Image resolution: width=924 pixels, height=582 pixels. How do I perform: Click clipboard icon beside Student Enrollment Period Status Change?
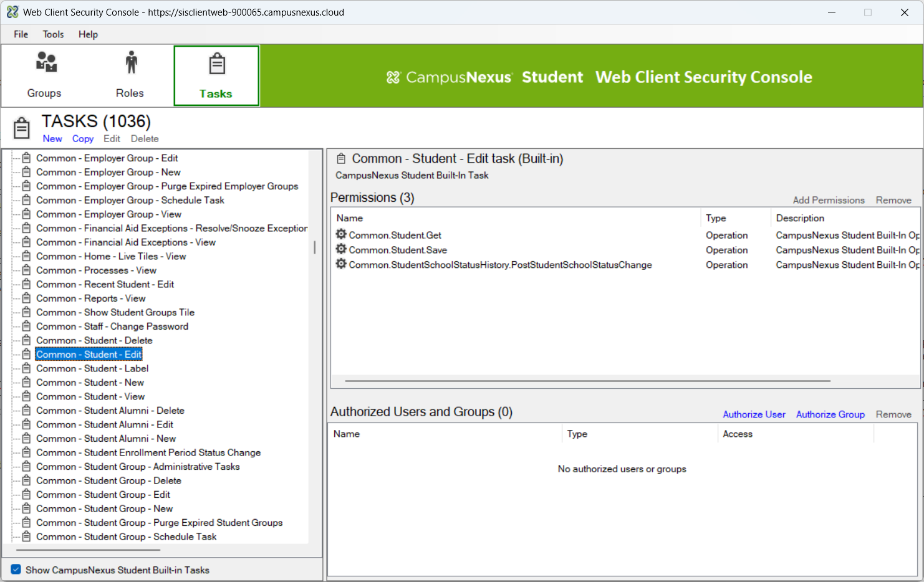pyautogui.click(x=26, y=452)
